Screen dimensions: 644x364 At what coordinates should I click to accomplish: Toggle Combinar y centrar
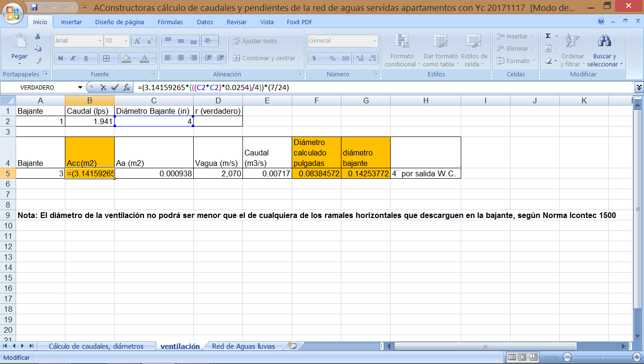[x=267, y=58]
